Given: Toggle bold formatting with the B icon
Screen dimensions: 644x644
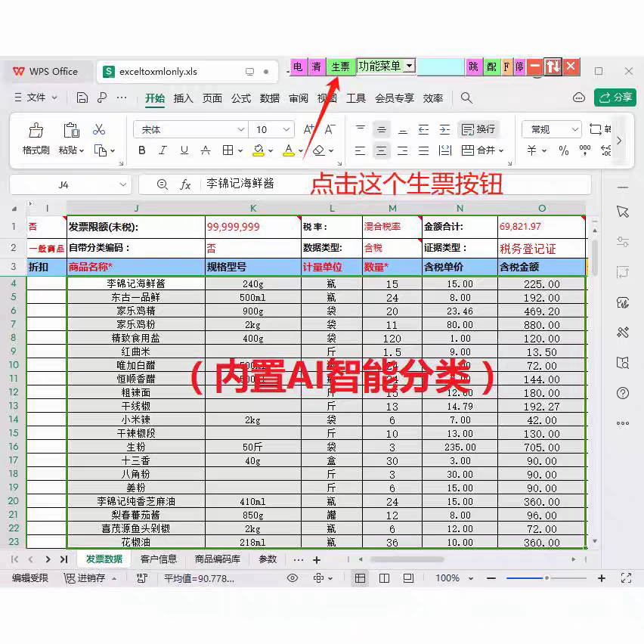Looking at the screenshot, I should (x=141, y=150).
